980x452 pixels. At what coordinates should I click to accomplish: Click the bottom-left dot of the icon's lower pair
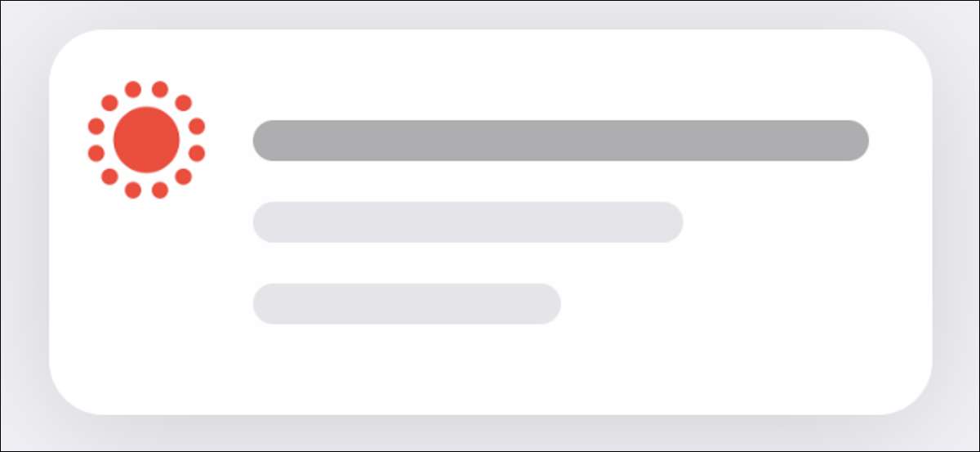coord(133,190)
